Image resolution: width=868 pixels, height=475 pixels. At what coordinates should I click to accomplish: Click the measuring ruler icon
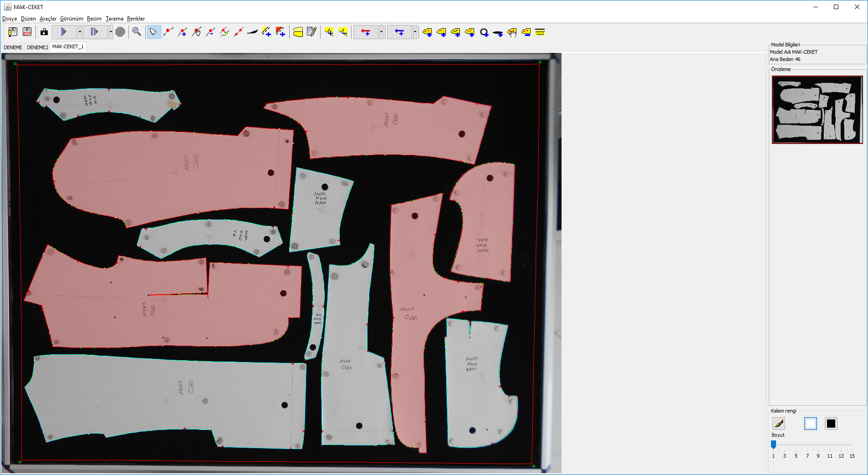pos(540,32)
